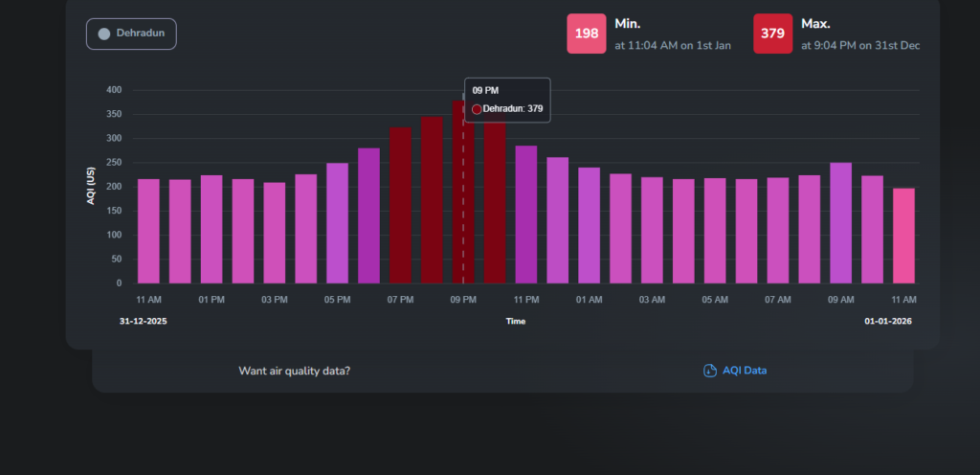Select the 03 AM bar in the chart

(652, 230)
